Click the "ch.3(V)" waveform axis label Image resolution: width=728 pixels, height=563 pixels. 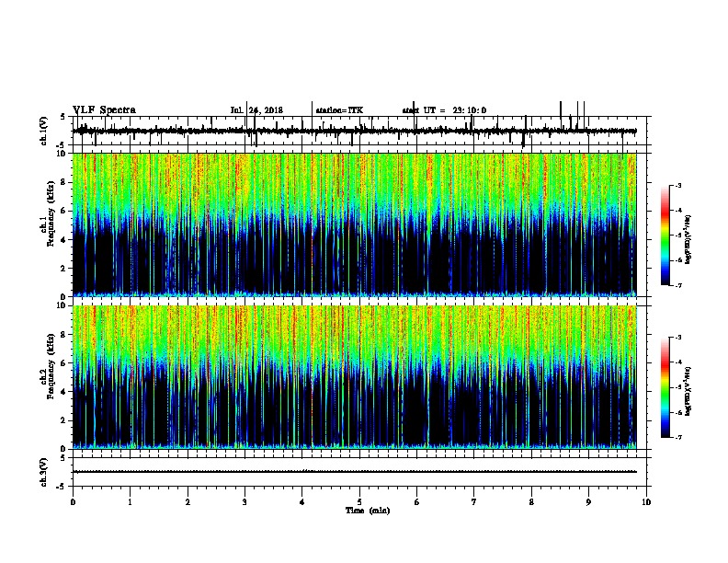point(44,472)
